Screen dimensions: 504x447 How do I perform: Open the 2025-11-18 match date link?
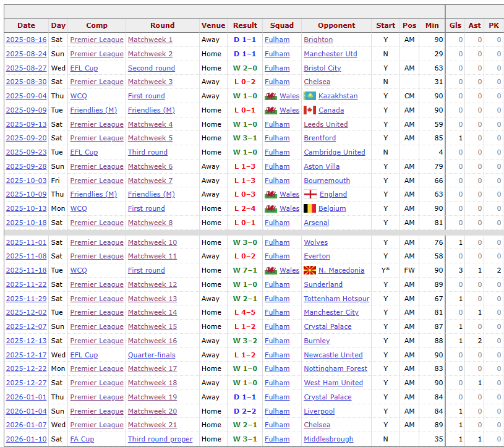click(x=27, y=270)
